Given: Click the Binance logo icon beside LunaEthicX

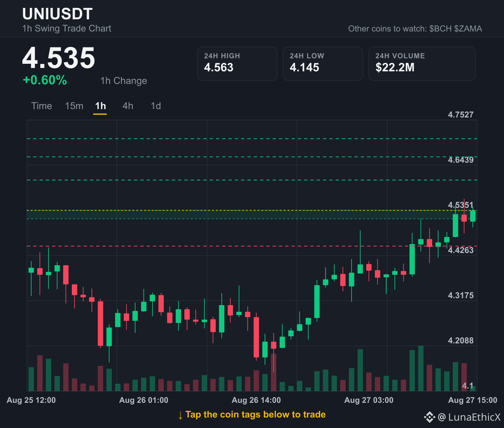Looking at the screenshot, I should (x=429, y=417).
